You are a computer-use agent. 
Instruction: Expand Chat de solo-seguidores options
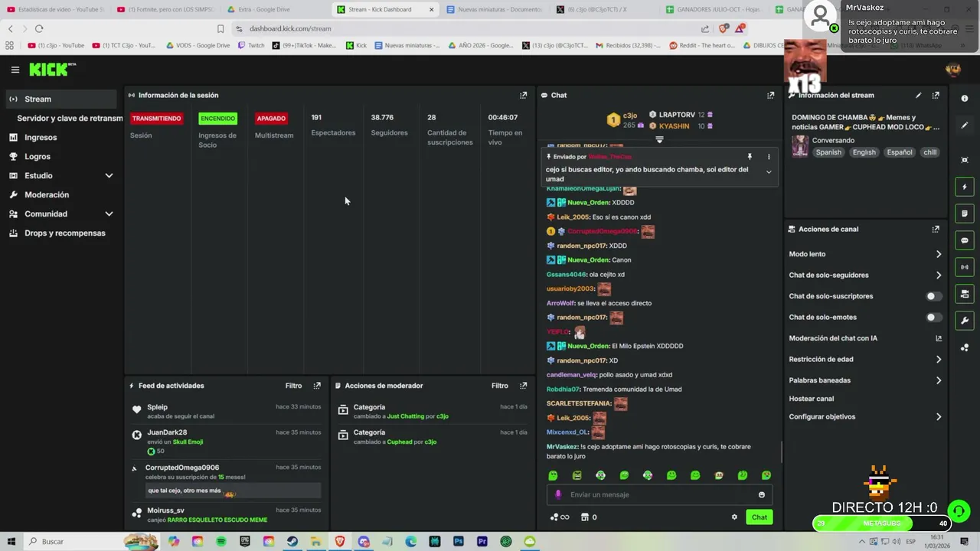tap(939, 275)
